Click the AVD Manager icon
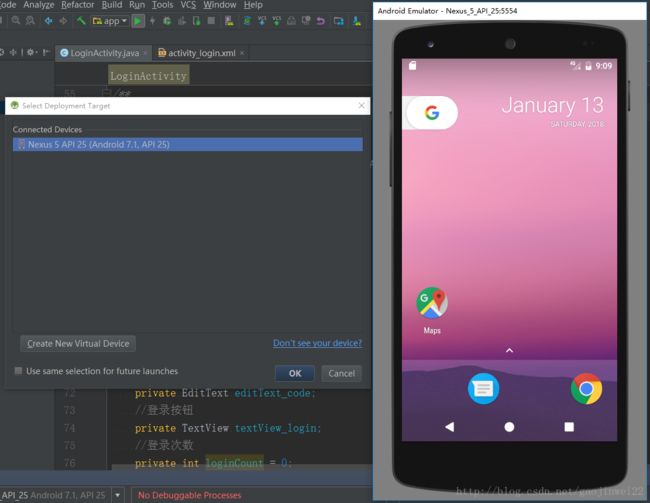 pos(229,21)
